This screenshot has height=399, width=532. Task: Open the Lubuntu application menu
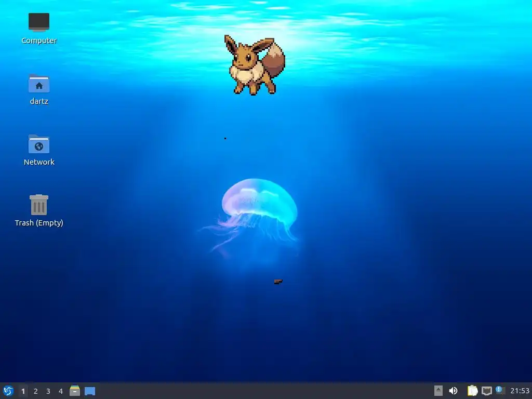8,391
